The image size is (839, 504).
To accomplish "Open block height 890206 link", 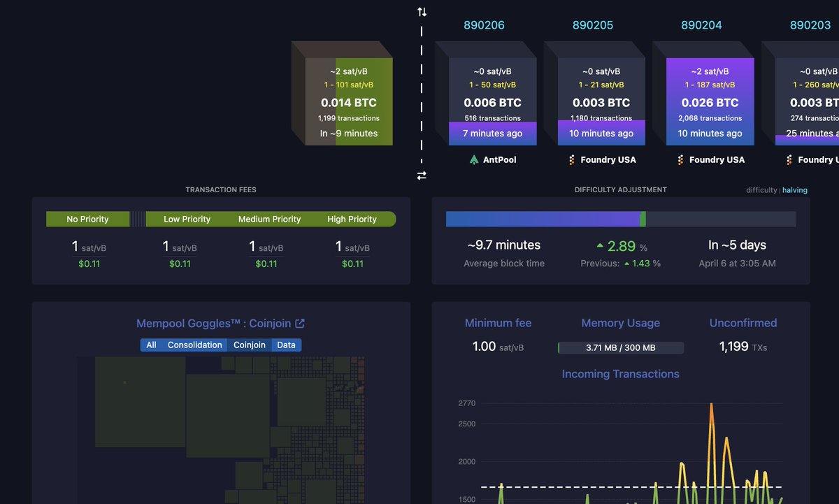I will (x=484, y=25).
